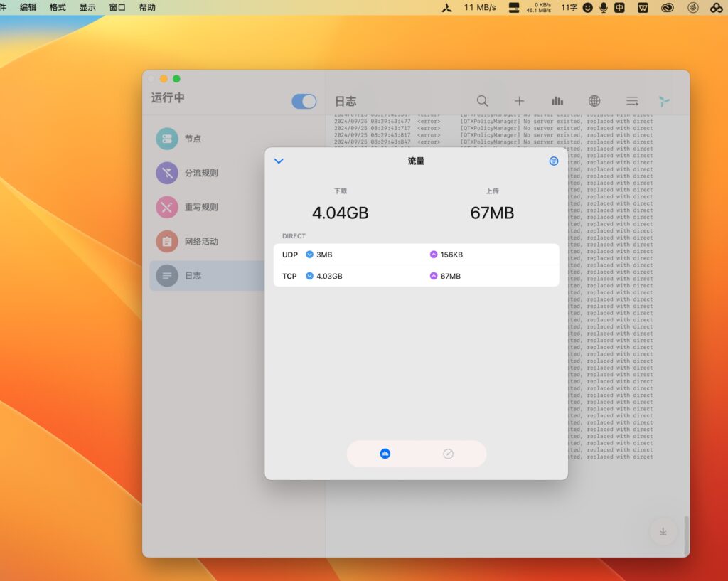The width and height of the screenshot is (728, 581).
Task: Select the 节点 sidebar icon
Action: 166,139
